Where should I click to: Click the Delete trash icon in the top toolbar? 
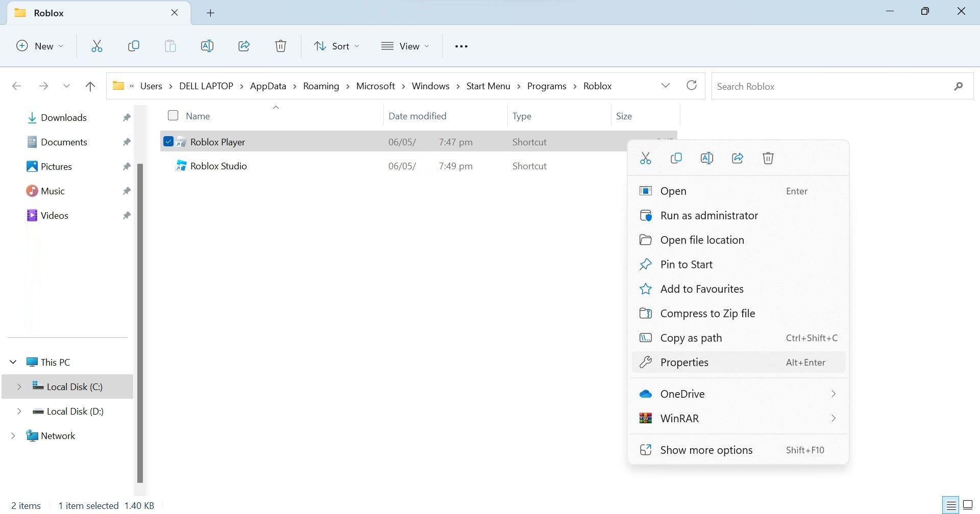[x=280, y=46]
